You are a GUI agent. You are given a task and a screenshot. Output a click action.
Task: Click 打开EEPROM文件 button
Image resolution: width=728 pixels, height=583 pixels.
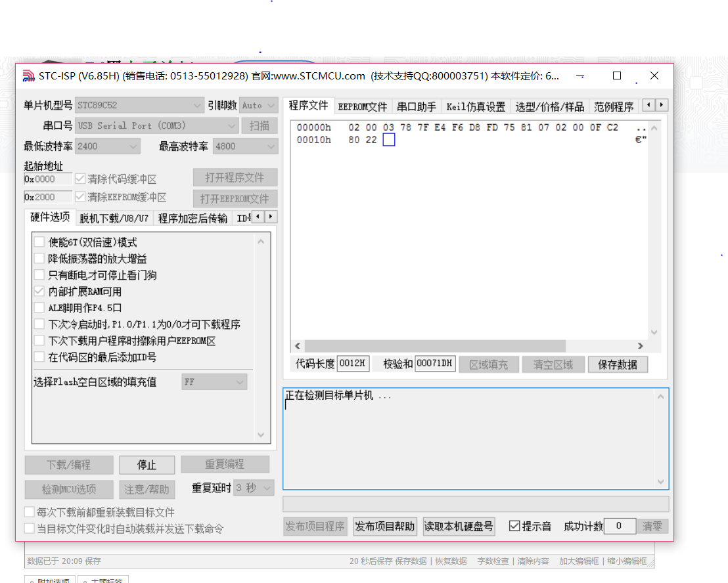(235, 198)
